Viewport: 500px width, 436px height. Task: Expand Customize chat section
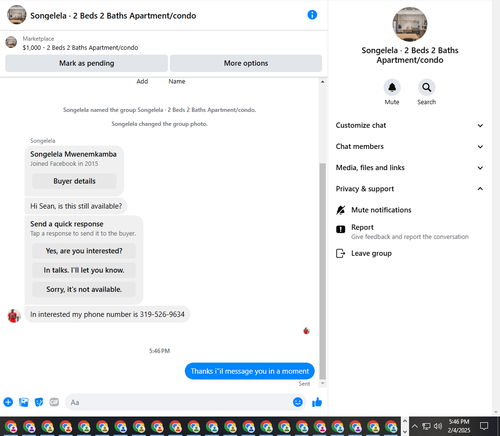tap(410, 125)
